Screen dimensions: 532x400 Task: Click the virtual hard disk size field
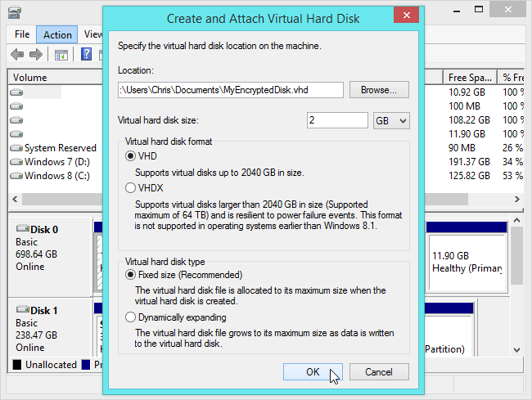[x=337, y=120]
